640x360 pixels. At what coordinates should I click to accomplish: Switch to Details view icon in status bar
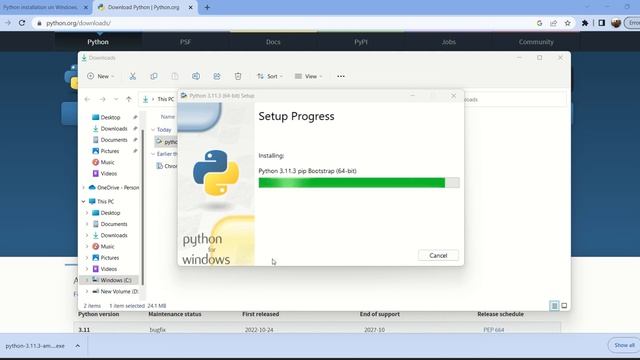[554, 305]
